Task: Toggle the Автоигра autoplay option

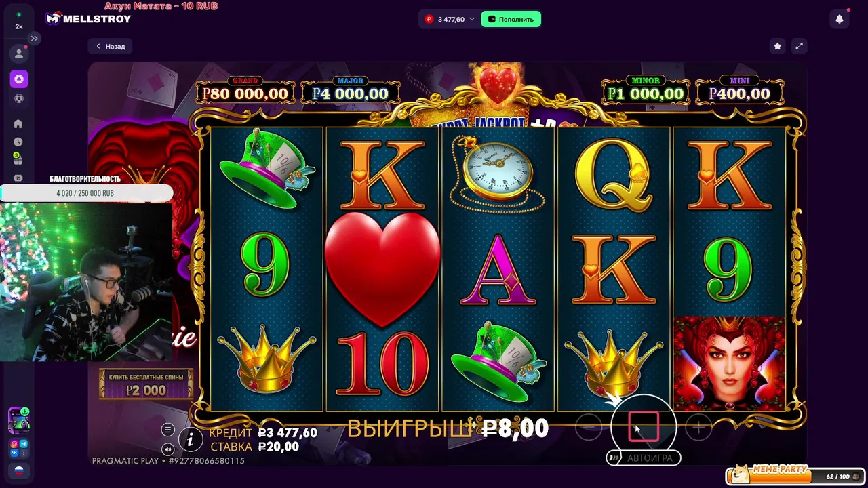Action: (643, 457)
